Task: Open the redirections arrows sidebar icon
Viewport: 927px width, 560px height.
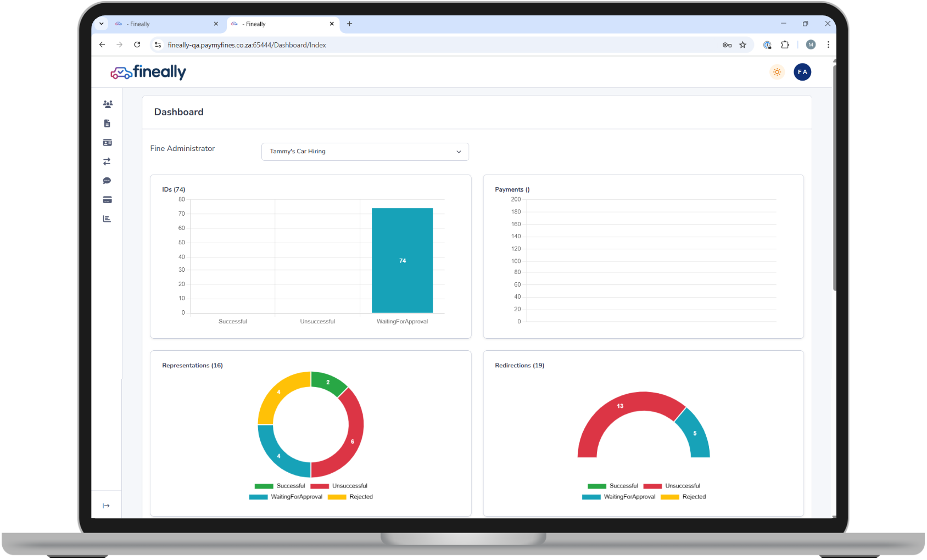Action: [x=107, y=161]
